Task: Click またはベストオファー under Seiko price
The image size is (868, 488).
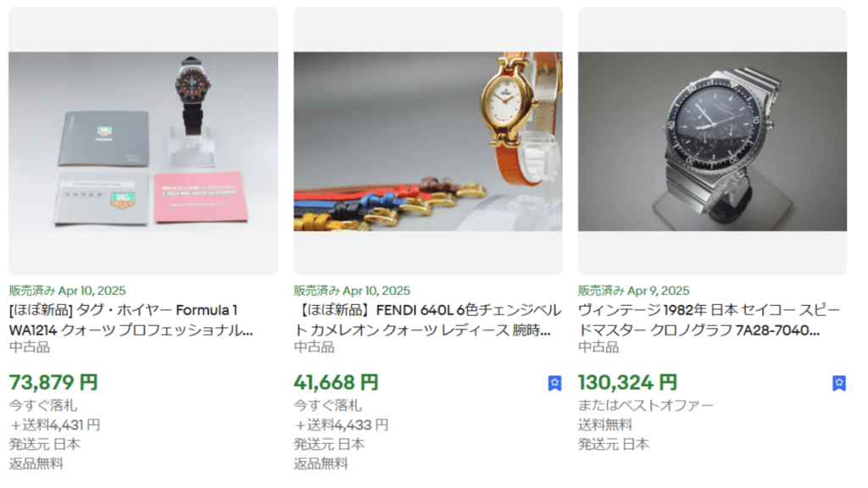Action: [646, 406]
